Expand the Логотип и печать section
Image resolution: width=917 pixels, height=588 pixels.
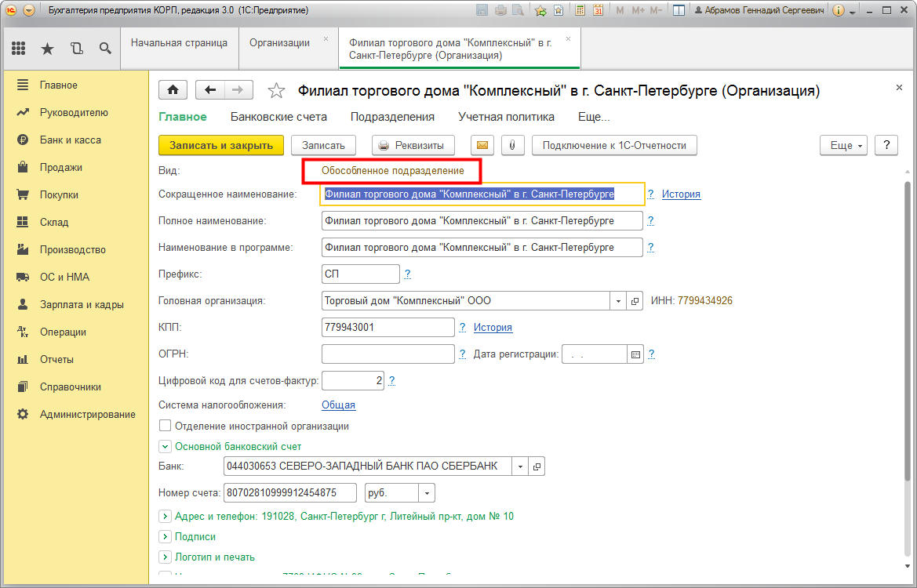click(164, 557)
